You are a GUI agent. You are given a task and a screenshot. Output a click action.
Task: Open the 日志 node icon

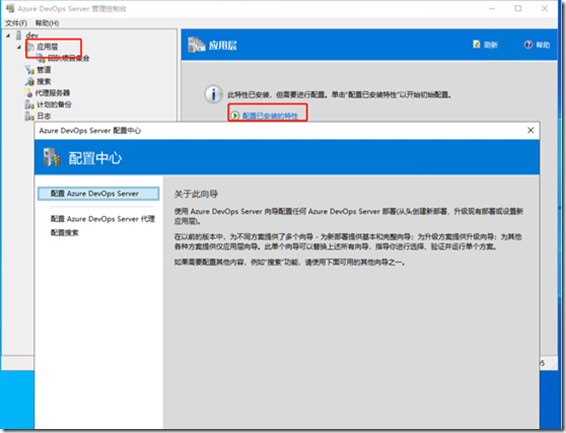coord(30,116)
